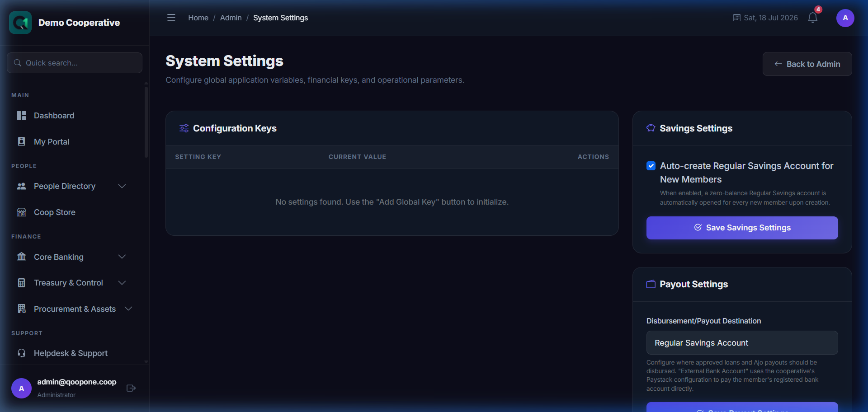Open the notifications bell icon
The image size is (868, 412).
pyautogui.click(x=812, y=18)
